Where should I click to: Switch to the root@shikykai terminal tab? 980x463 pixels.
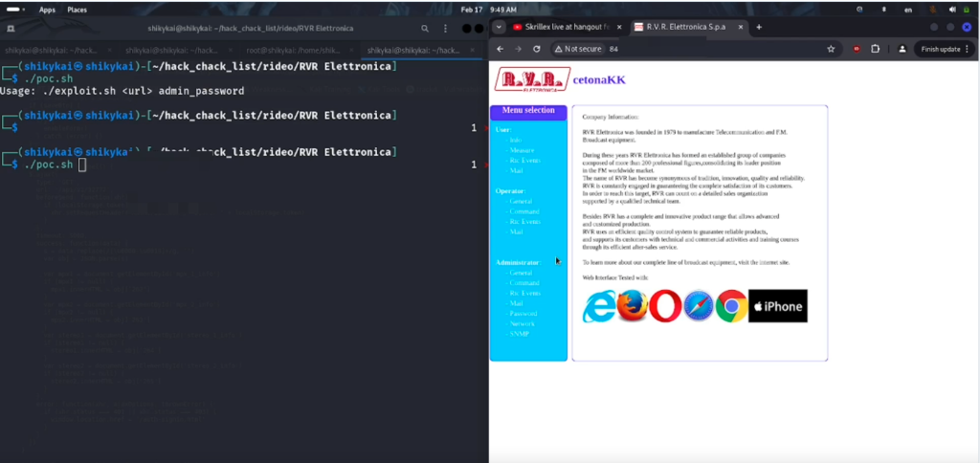point(295,50)
